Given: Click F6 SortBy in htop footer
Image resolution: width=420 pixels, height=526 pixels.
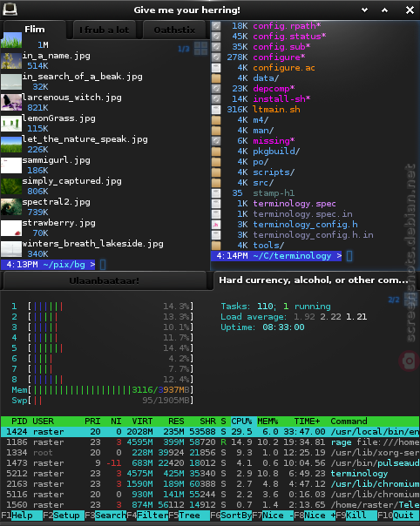Looking at the screenshot, I should (x=231, y=516).
